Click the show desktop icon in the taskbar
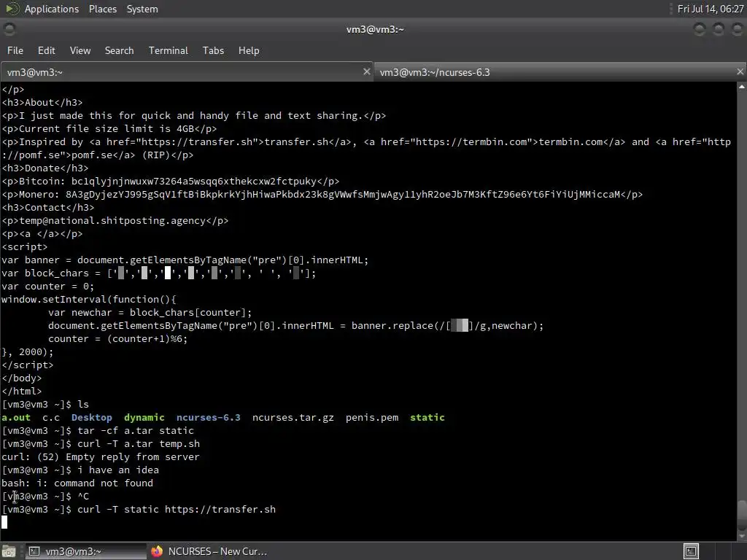The image size is (747, 560). [9, 551]
